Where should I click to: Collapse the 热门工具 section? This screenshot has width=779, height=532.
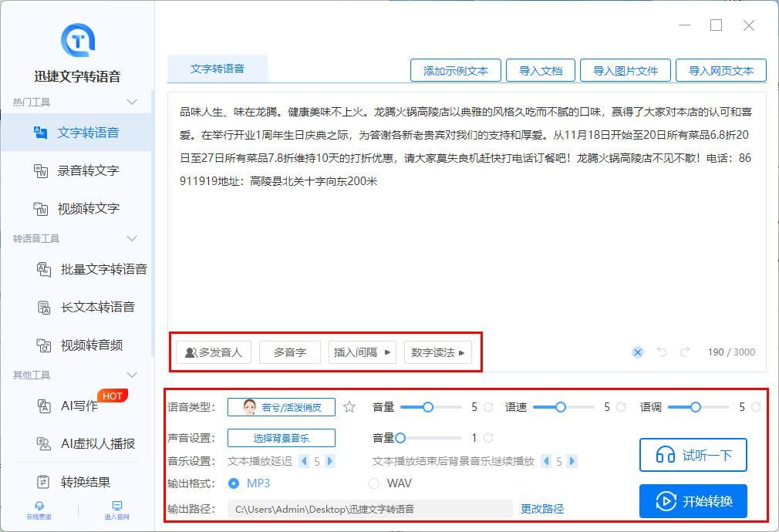[x=132, y=103]
